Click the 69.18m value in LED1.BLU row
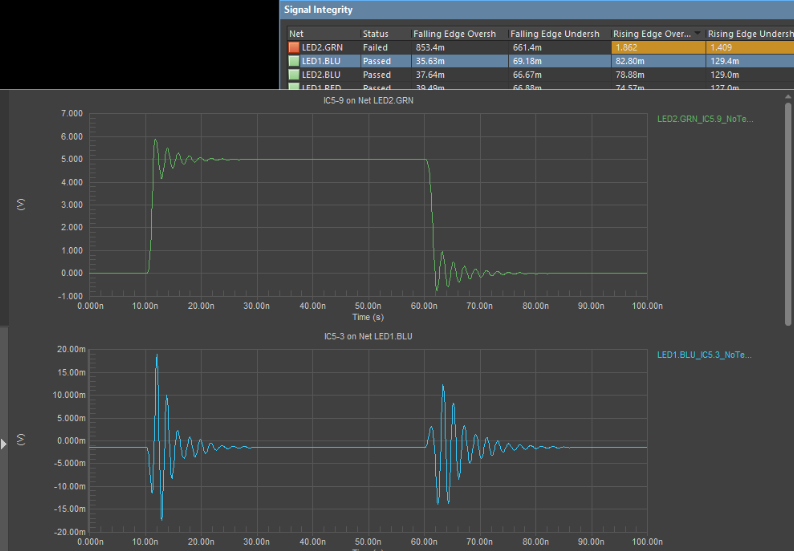 pos(527,61)
